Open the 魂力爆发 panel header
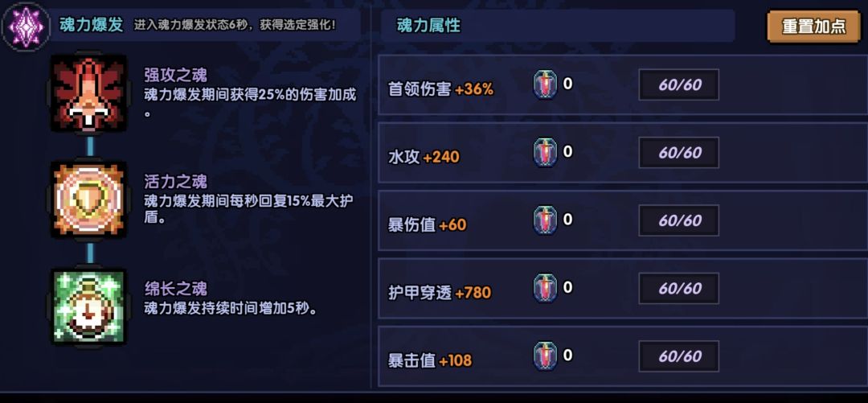Image resolution: width=868 pixels, height=403 pixels. pos(92,25)
